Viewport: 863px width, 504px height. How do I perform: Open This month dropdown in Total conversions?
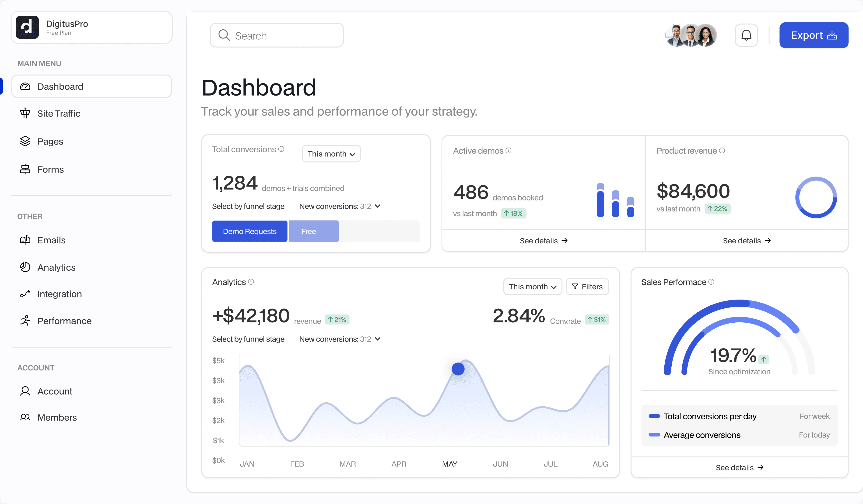pyautogui.click(x=331, y=154)
